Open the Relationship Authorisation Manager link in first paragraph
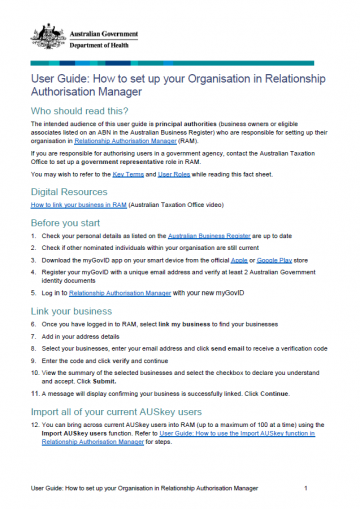The image size is (360, 509). point(125,141)
